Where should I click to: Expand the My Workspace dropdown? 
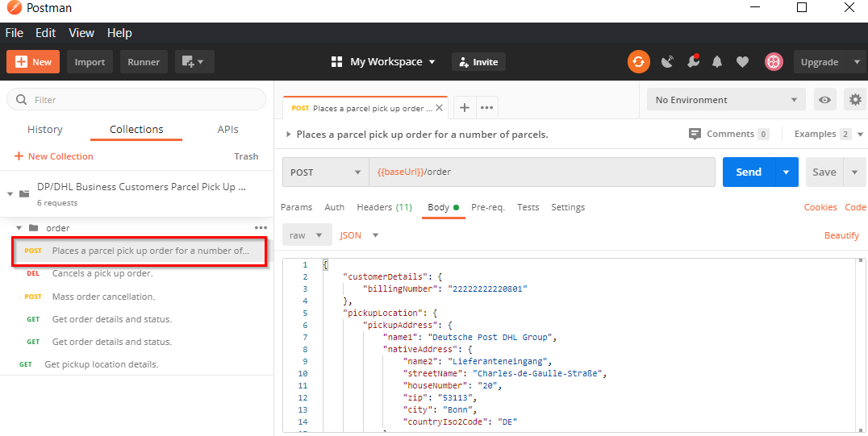(x=383, y=62)
